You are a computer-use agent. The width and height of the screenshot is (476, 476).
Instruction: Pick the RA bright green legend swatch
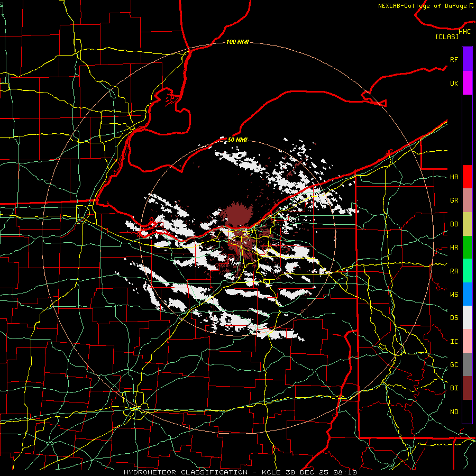point(467,271)
